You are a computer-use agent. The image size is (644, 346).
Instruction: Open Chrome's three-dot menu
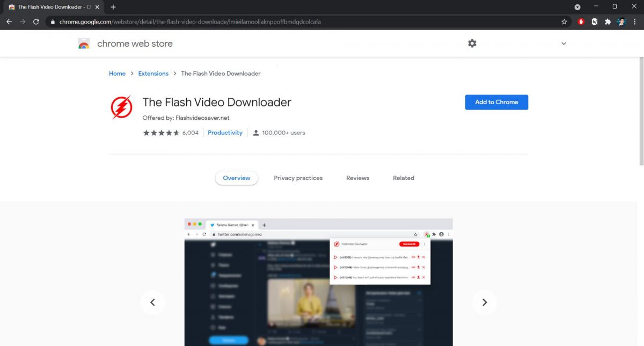(x=635, y=22)
